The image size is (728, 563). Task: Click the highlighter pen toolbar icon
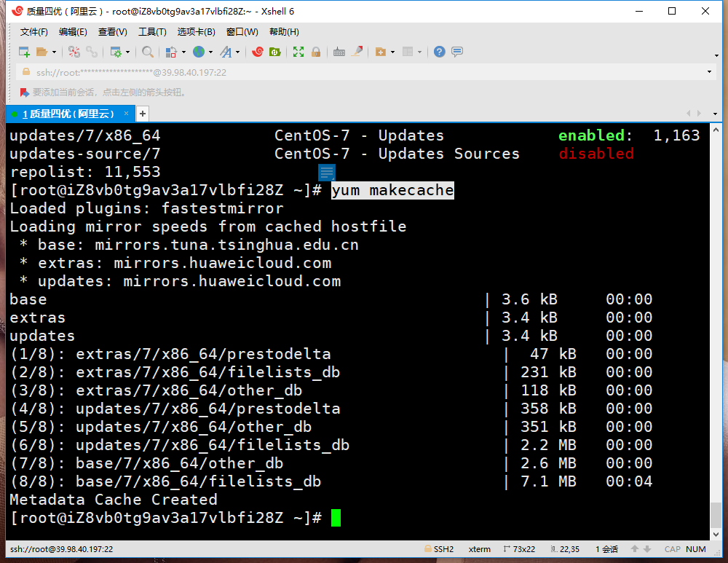(x=357, y=52)
